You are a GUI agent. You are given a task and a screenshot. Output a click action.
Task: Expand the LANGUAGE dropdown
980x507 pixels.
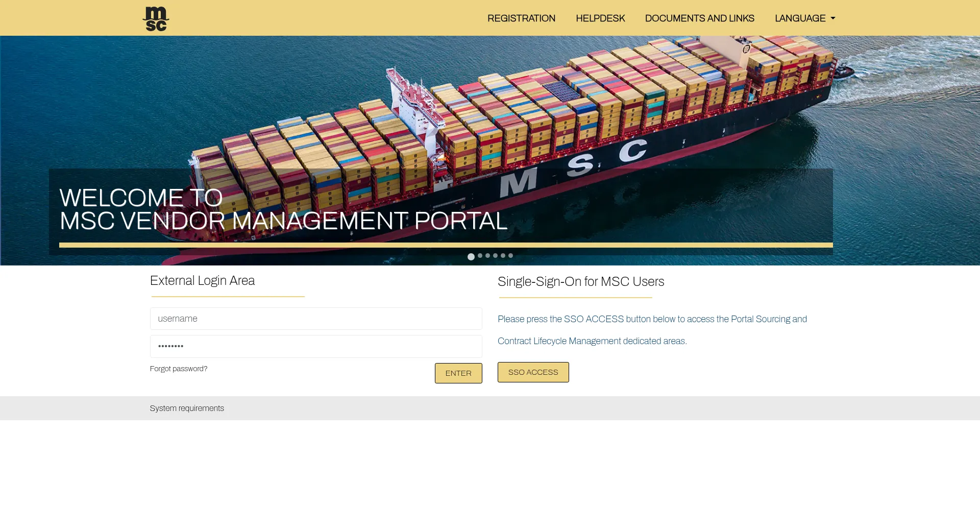(x=804, y=18)
